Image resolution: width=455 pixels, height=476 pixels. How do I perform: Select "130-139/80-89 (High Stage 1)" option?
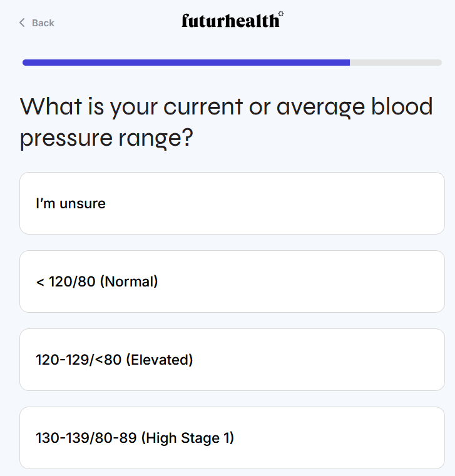point(232,437)
